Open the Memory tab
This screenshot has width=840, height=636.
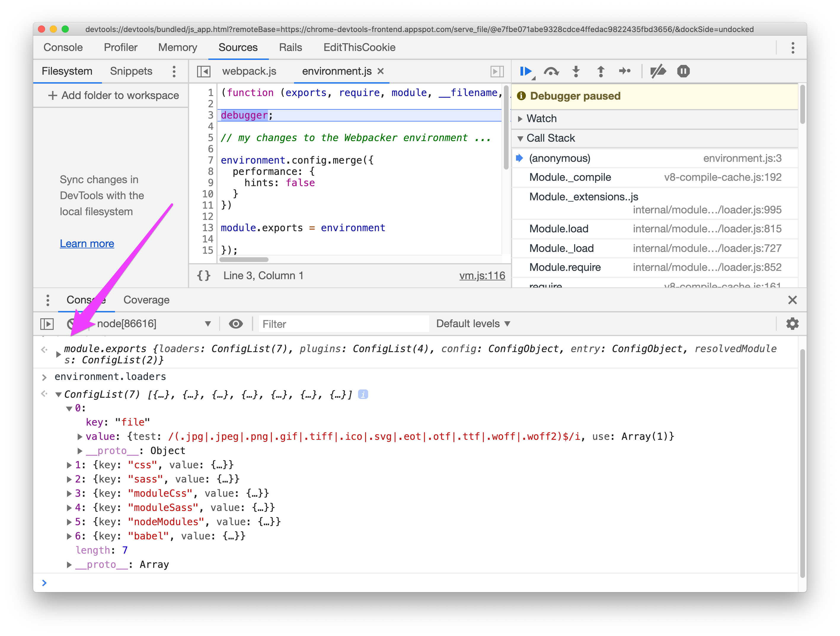click(x=177, y=47)
